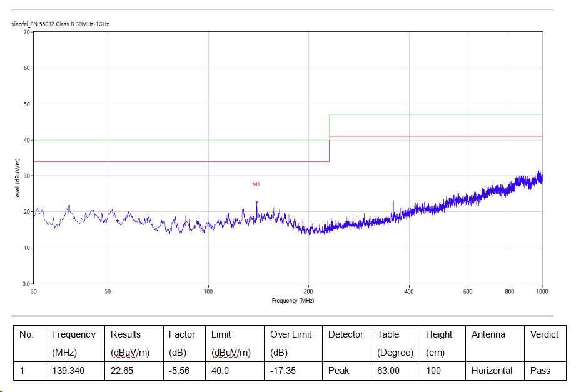576x392 pixels.
Task: Click the M1 marker label on chart
Action: (x=256, y=184)
